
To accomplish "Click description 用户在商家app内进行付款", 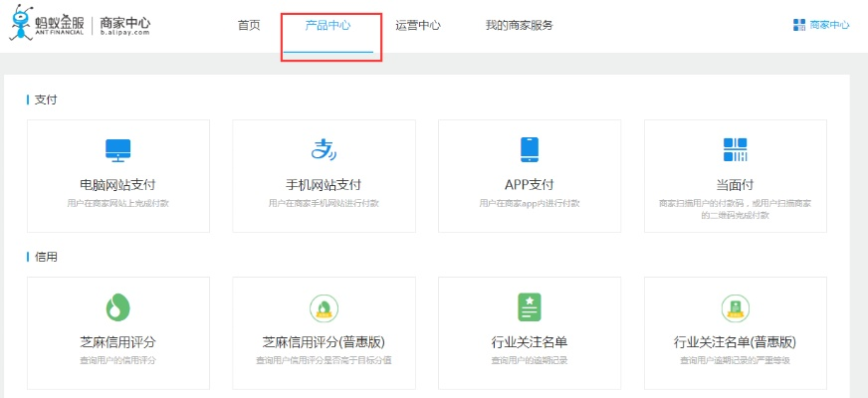I will click(x=530, y=203).
